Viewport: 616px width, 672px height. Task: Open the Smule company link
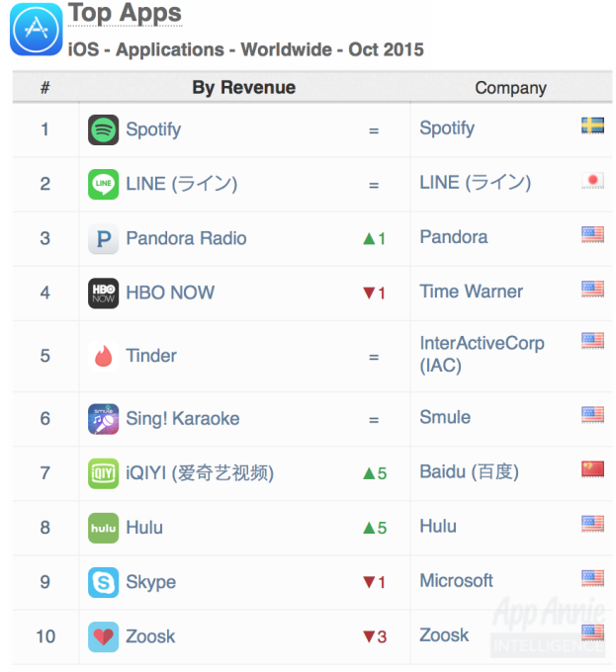coord(445,417)
